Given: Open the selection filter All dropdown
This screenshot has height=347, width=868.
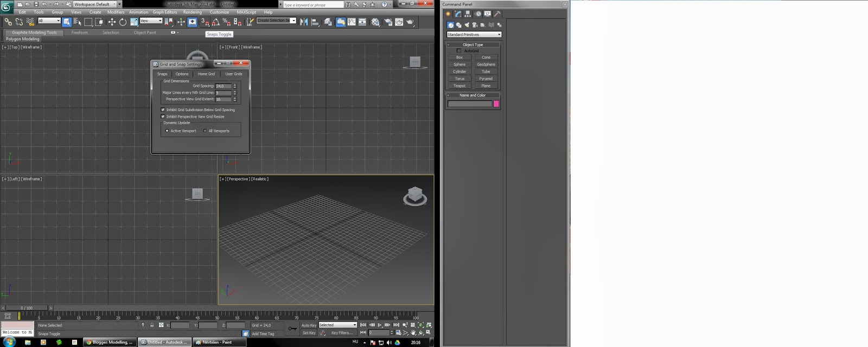Looking at the screenshot, I should (49, 21).
